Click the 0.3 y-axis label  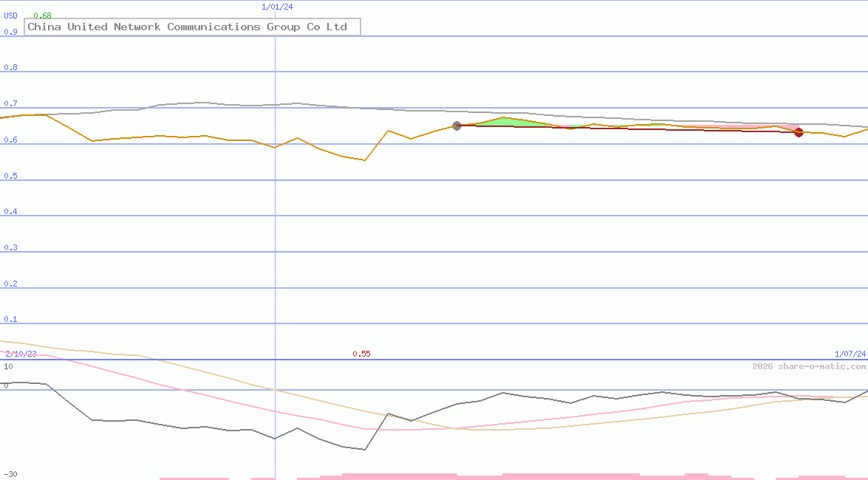tap(10, 247)
